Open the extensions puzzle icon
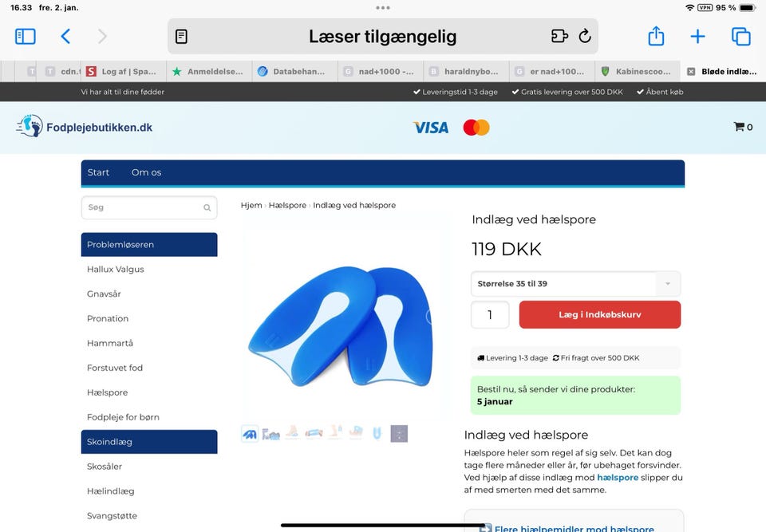766x532 pixels. [x=559, y=36]
